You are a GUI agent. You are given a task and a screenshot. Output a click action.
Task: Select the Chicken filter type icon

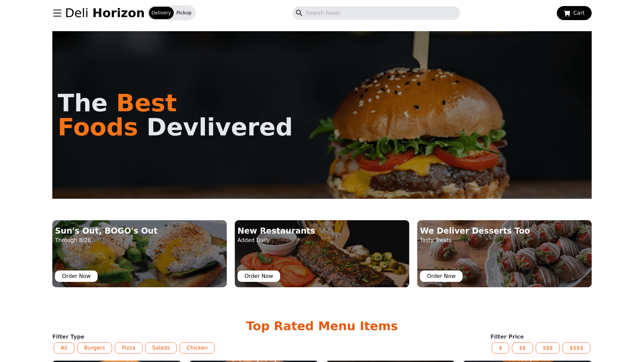coord(197,348)
